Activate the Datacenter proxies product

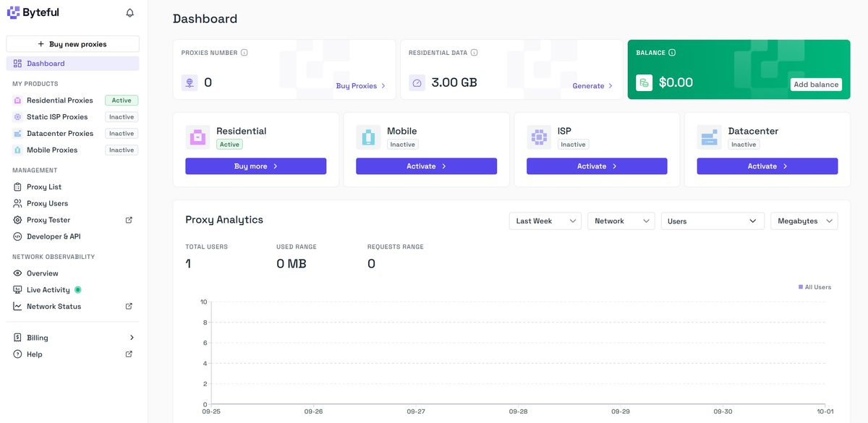coord(767,166)
